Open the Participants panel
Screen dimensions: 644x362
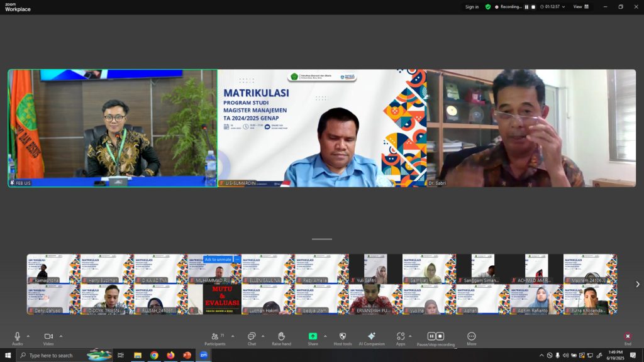pyautogui.click(x=214, y=337)
